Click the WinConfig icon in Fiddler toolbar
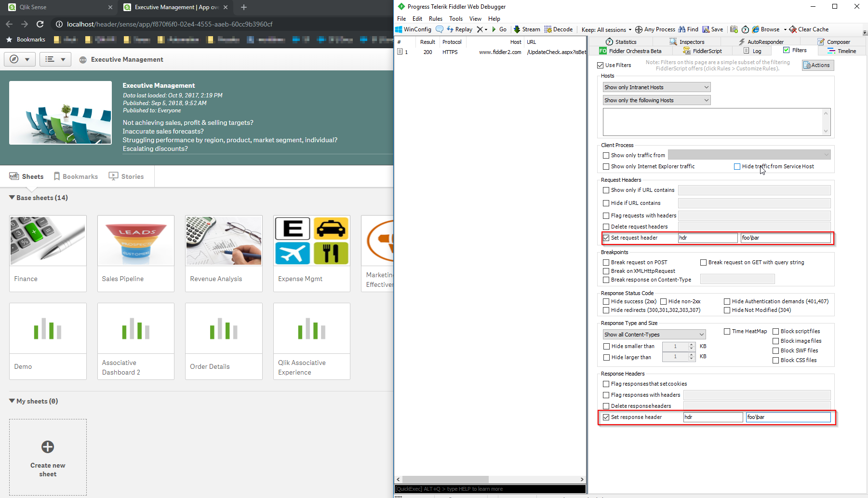 (x=399, y=29)
